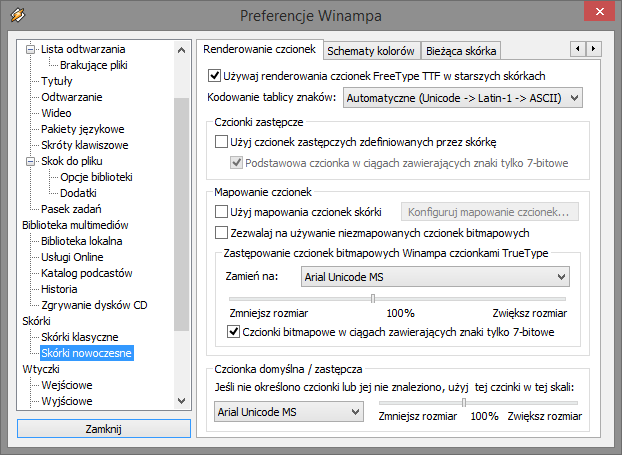This screenshot has height=455, width=622.
Task: Select Pakiety językowe tree item
Action: (x=83, y=129)
